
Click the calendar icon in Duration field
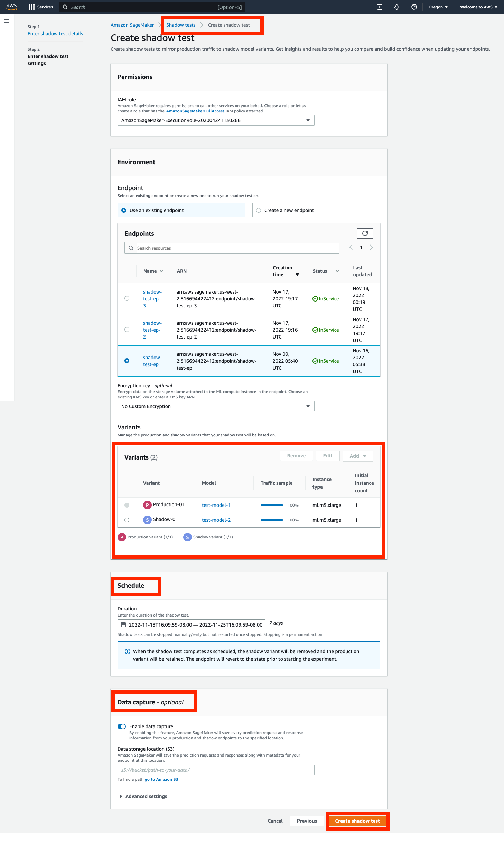click(x=123, y=625)
